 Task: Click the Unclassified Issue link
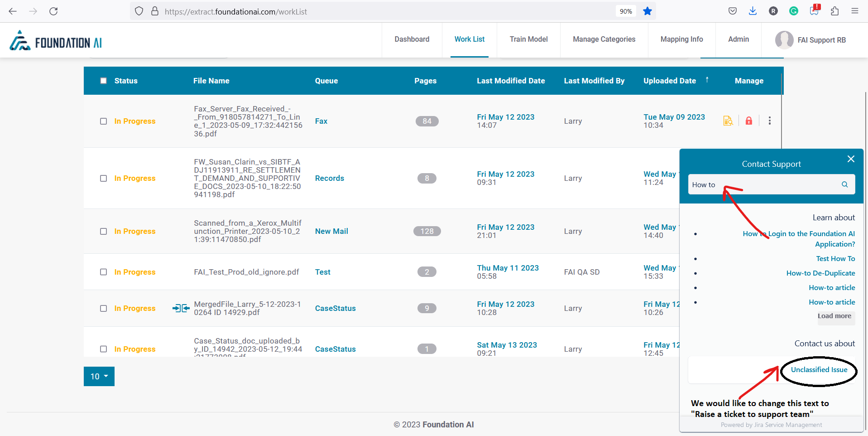[819, 369]
